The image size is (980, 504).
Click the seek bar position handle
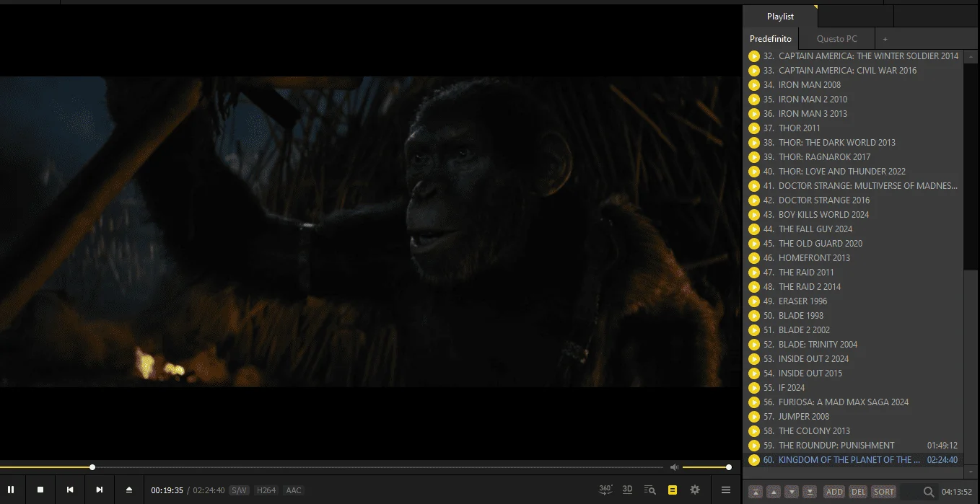pos(92,467)
